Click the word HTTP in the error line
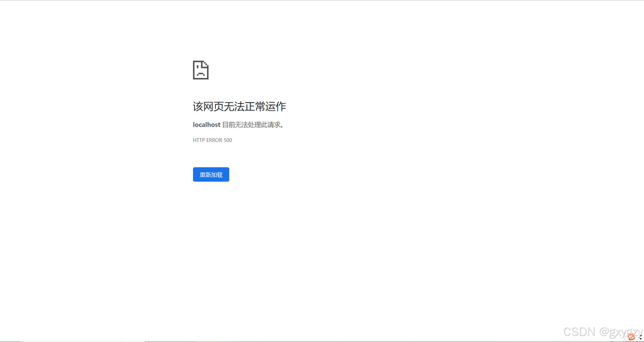 pos(199,140)
